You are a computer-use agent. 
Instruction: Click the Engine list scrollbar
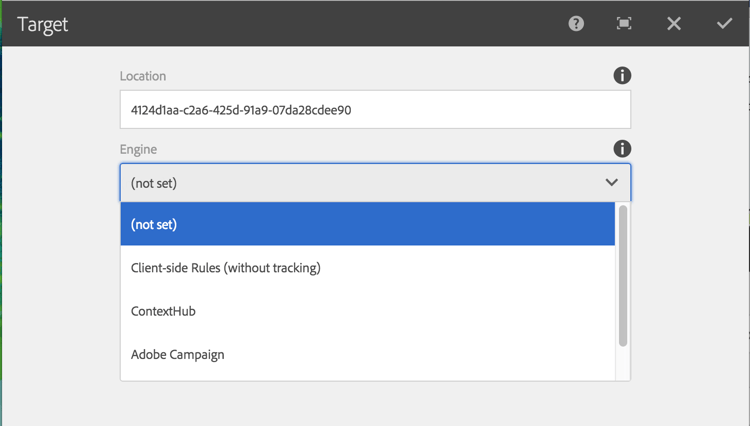click(x=623, y=275)
